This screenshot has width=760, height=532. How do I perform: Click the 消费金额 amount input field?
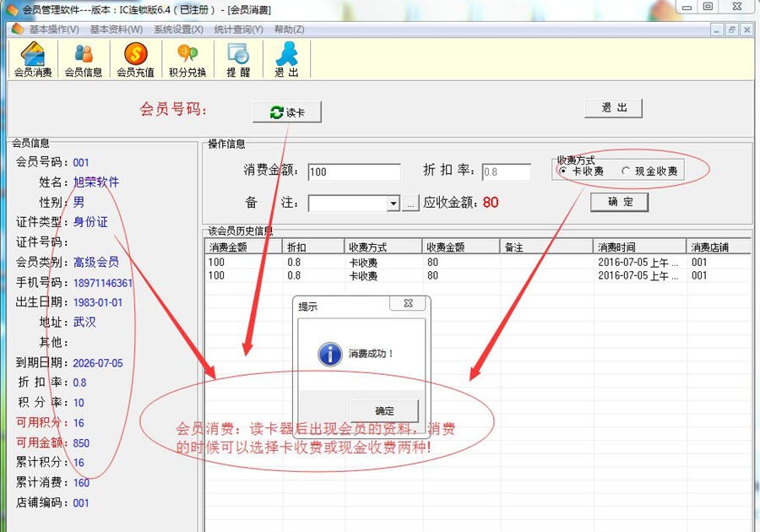coord(354,171)
